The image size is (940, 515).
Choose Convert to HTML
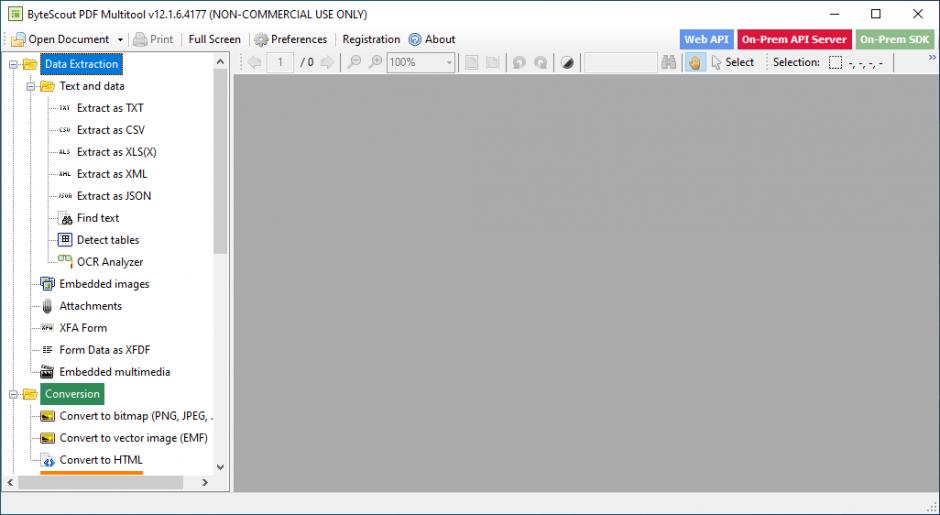tap(100, 460)
